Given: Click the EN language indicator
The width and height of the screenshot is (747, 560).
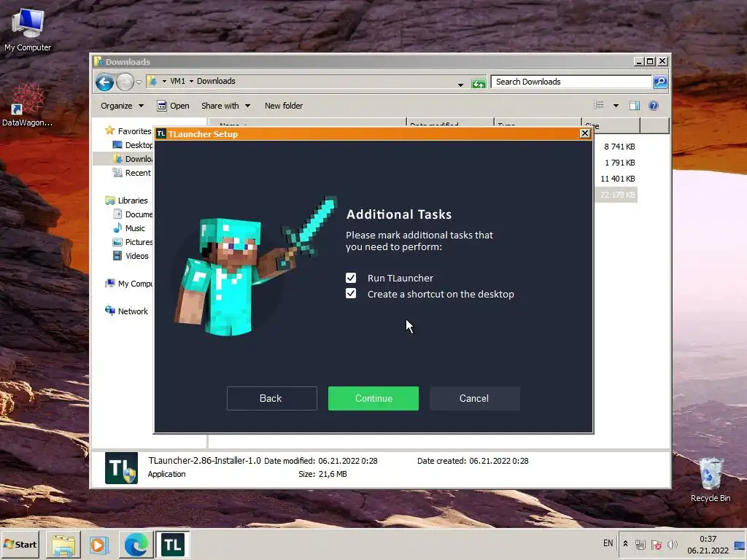Looking at the screenshot, I should [608, 542].
